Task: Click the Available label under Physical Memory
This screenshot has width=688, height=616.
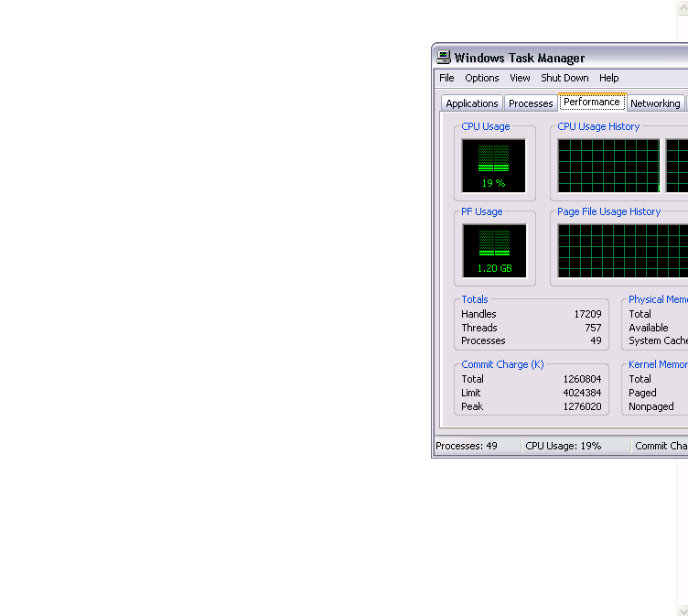Action: pyautogui.click(x=648, y=328)
